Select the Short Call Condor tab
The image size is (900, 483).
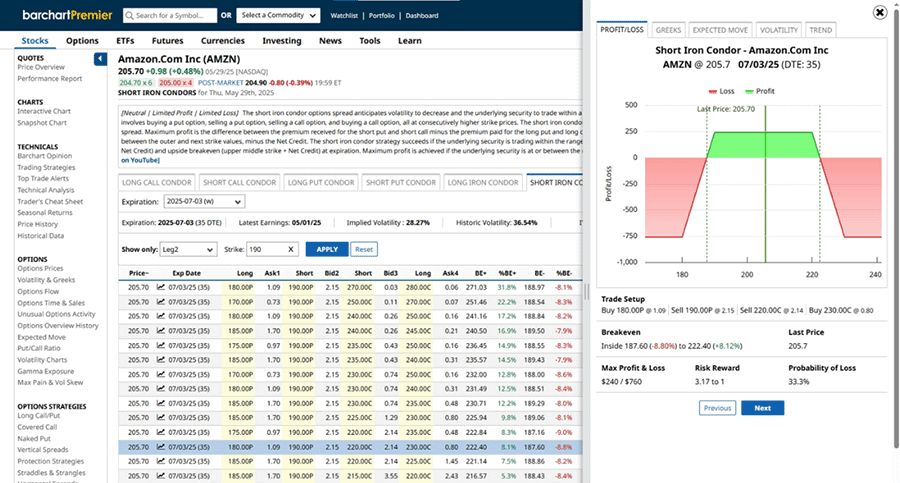(239, 183)
